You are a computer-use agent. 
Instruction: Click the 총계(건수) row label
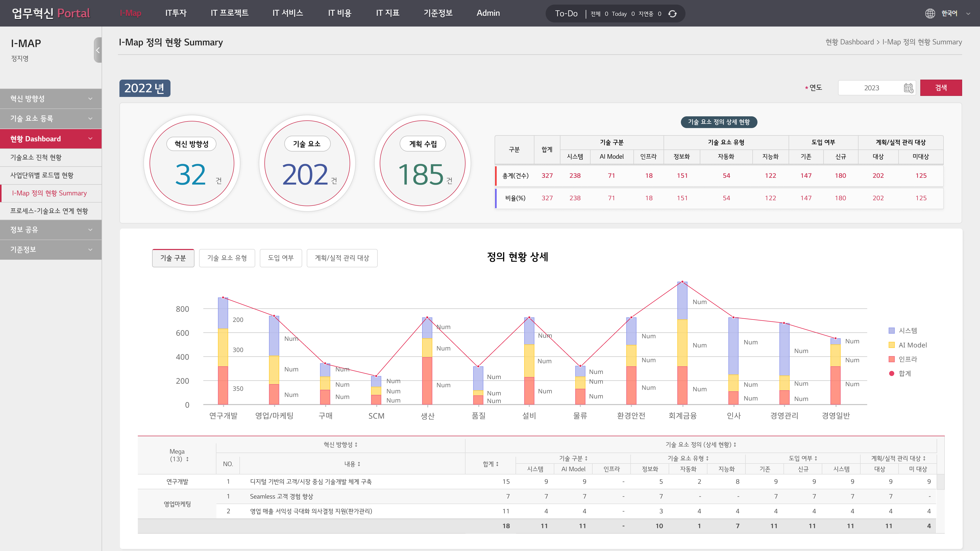coord(515,176)
